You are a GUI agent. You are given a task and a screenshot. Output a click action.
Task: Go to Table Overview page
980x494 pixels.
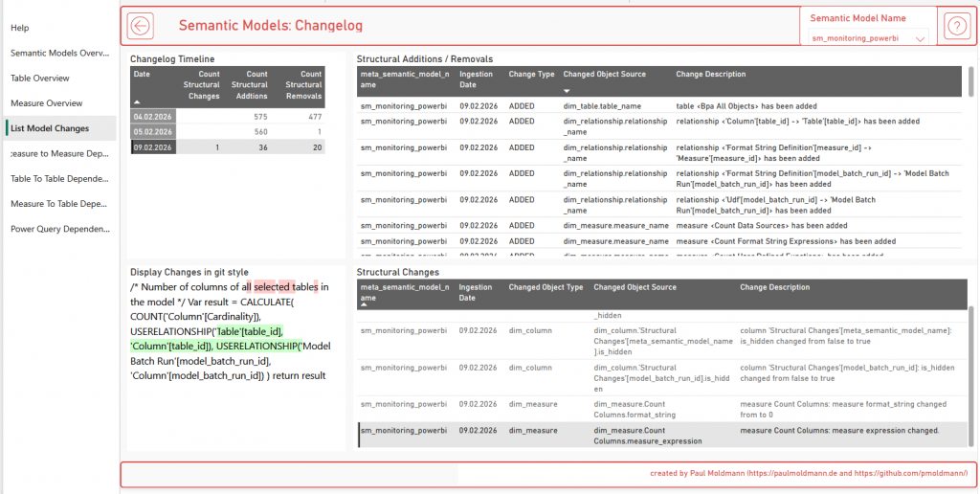40,78
